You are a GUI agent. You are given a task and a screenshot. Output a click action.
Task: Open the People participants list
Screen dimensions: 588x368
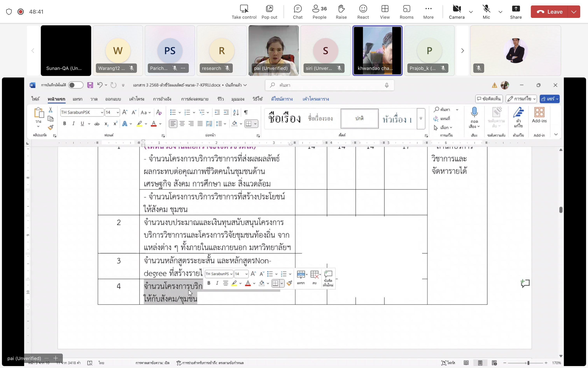[319, 12]
